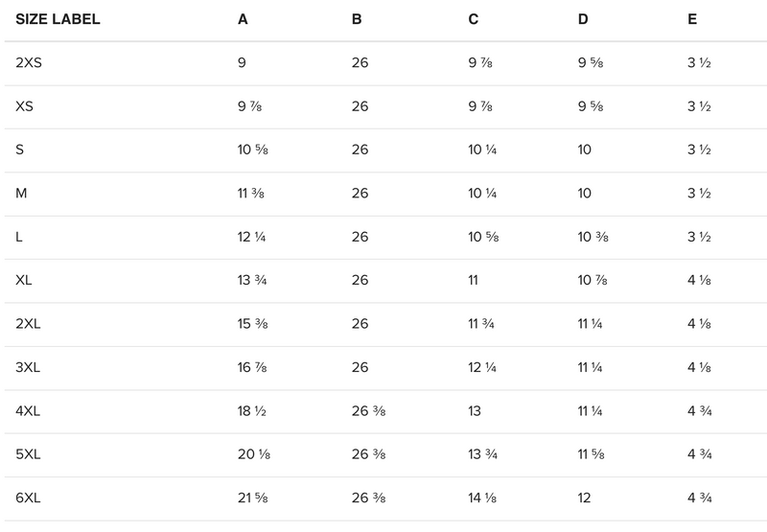This screenshot has height=532, width=767.
Task: Select column header A
Action: tap(244, 19)
